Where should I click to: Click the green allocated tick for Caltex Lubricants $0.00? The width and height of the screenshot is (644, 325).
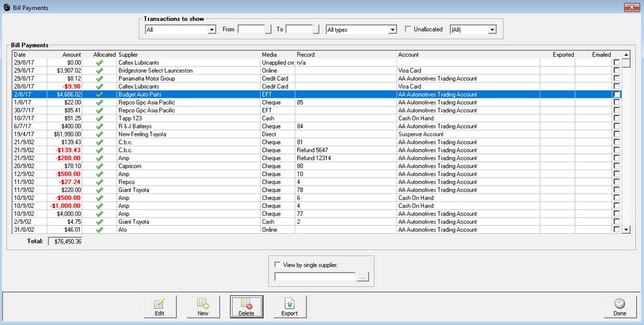[100, 63]
